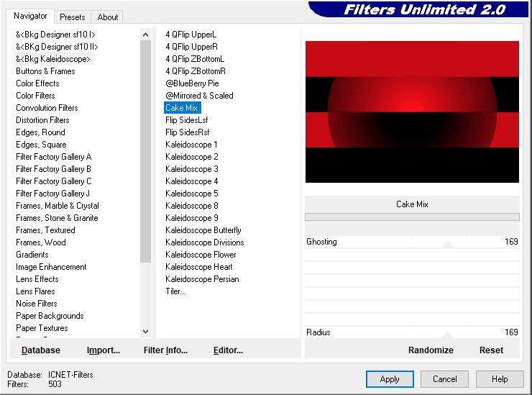Open the About tab

point(108,17)
